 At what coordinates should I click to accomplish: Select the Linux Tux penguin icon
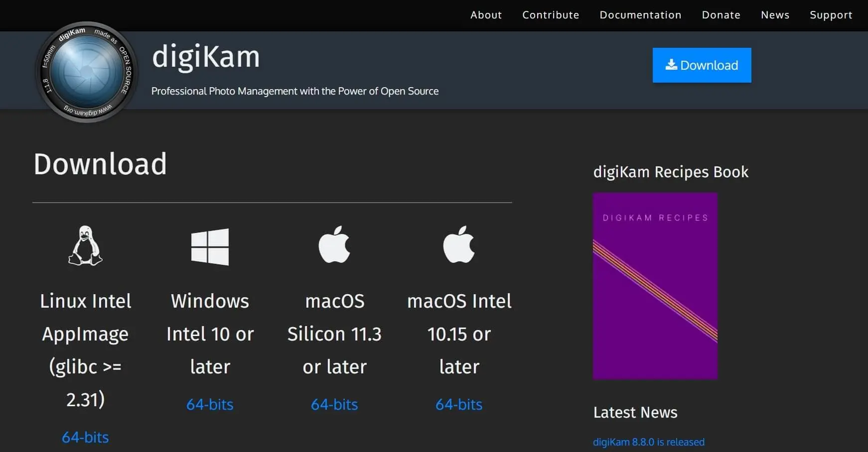pos(85,246)
